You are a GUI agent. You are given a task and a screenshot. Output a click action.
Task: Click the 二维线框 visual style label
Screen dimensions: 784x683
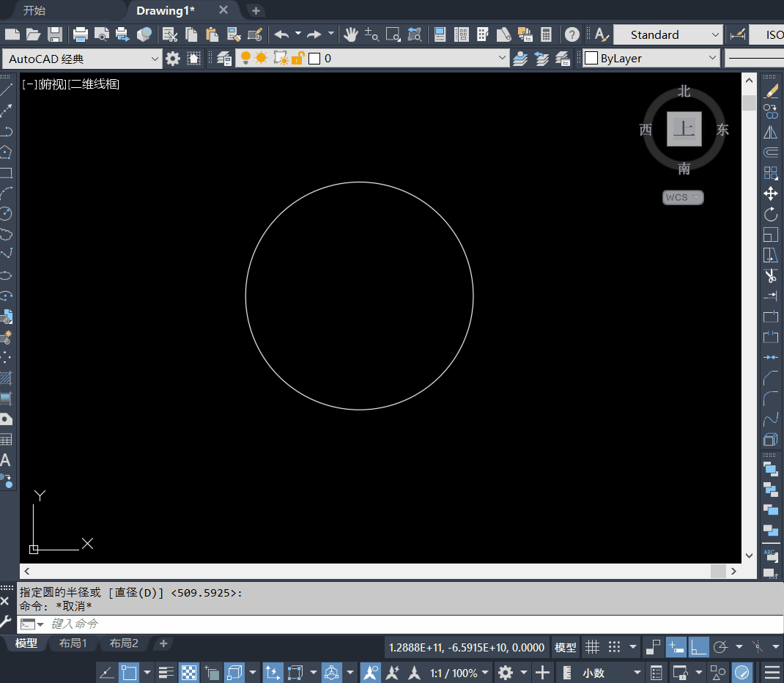tap(94, 84)
